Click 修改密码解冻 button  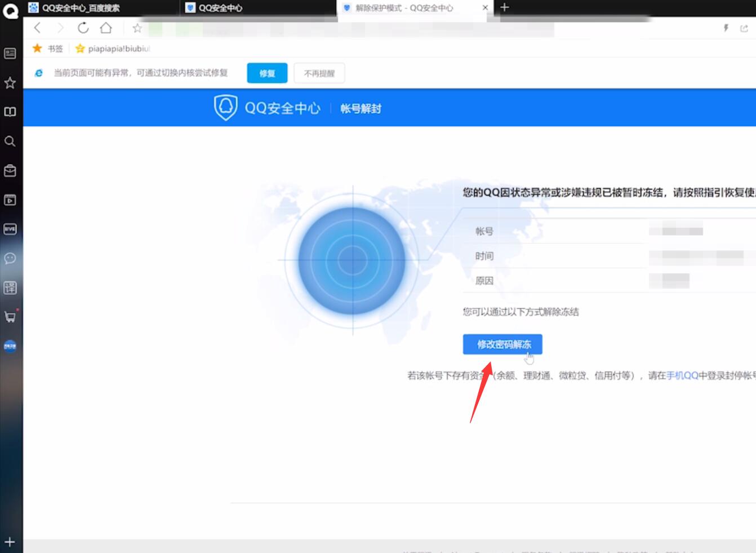502,344
